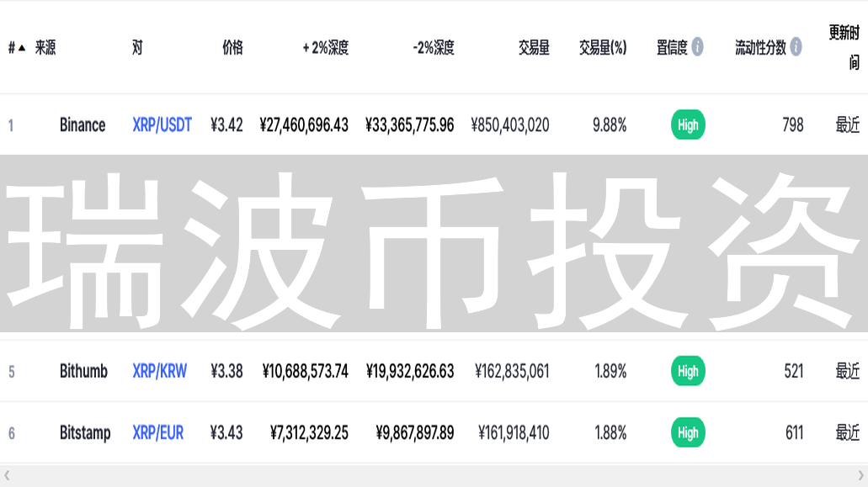The height and width of the screenshot is (487, 868).
Task: Click +2% depth value ¥7,312,329.25
Action: 310,432
